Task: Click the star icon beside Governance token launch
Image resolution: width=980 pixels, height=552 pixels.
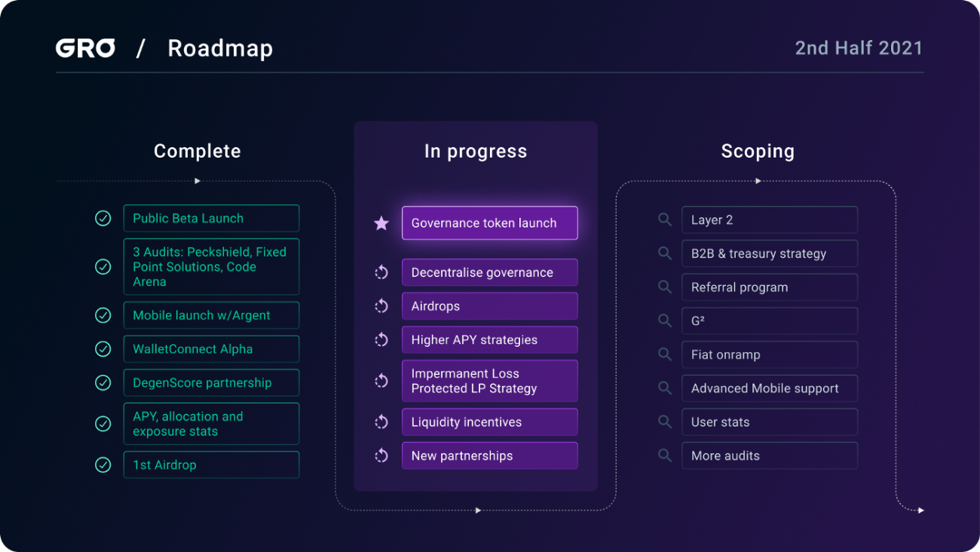Action: click(381, 223)
